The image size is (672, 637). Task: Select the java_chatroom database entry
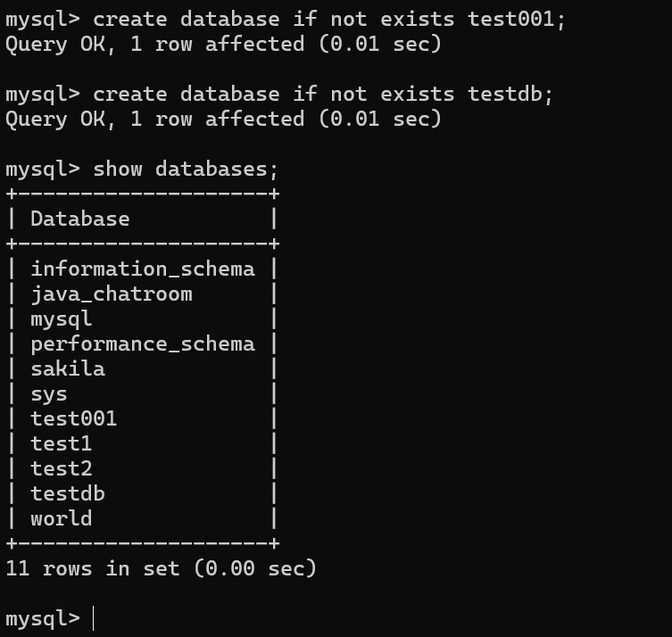coord(111,294)
